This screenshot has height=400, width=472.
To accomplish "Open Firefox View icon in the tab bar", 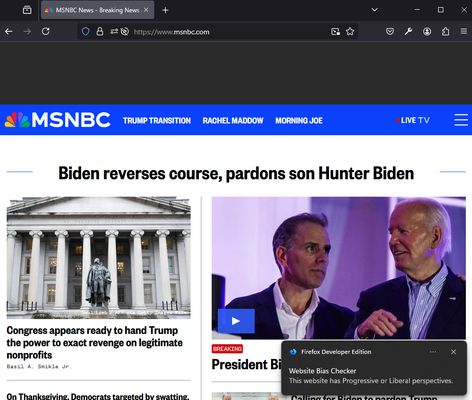I will (x=27, y=10).
